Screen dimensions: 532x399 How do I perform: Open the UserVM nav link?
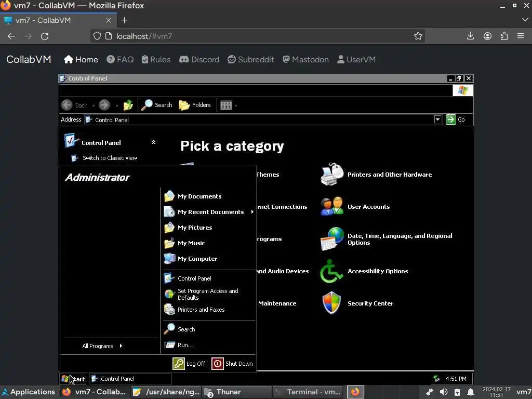(x=356, y=59)
